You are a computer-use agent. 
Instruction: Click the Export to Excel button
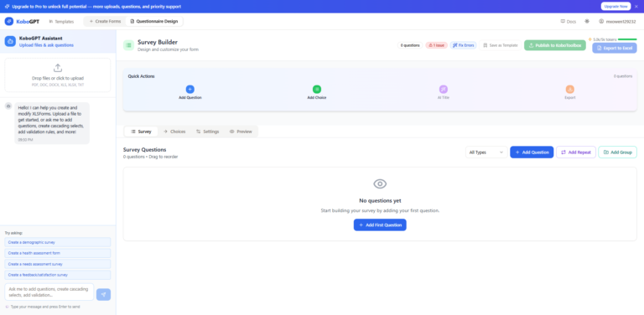(x=615, y=48)
